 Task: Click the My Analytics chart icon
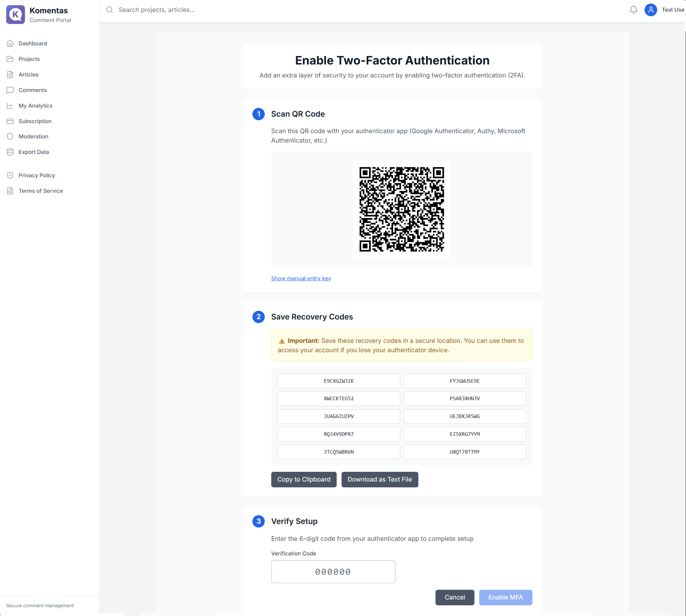click(x=10, y=106)
